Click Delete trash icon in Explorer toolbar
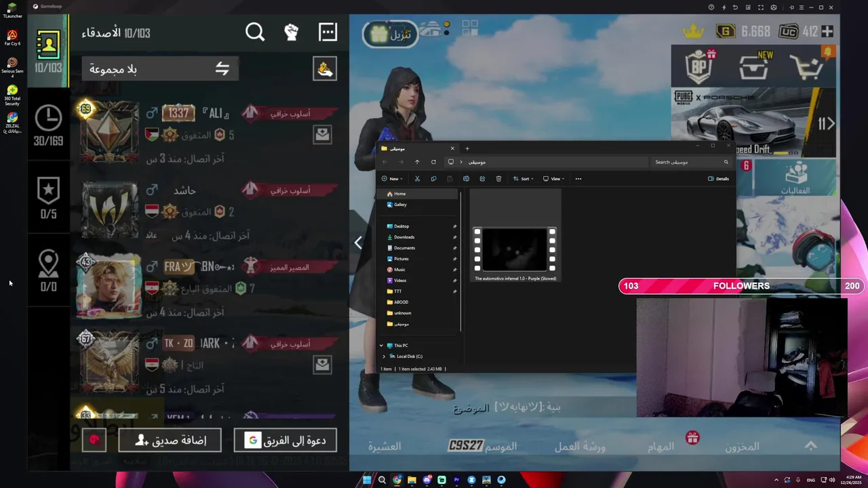The height and width of the screenshot is (488, 868). click(498, 179)
